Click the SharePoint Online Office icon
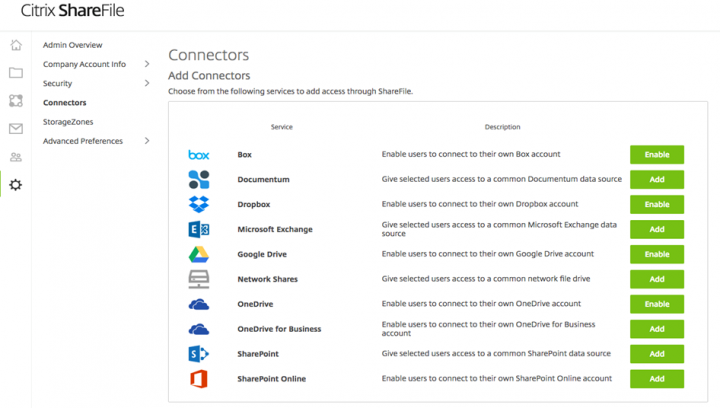This screenshot has width=720, height=408. [x=199, y=379]
